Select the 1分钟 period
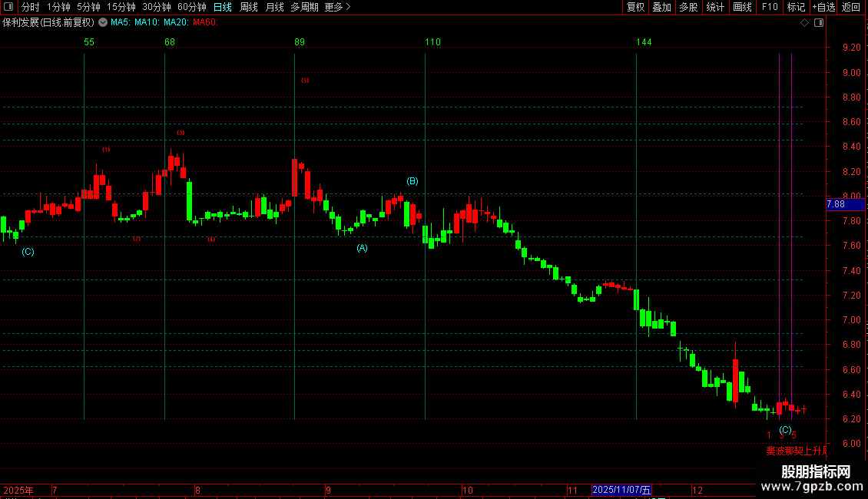868x499 pixels. coord(58,7)
